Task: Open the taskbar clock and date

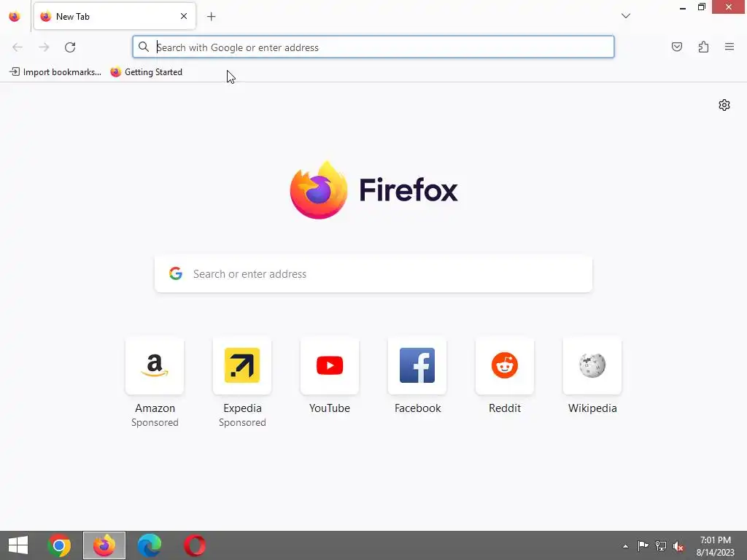Action: (715, 545)
